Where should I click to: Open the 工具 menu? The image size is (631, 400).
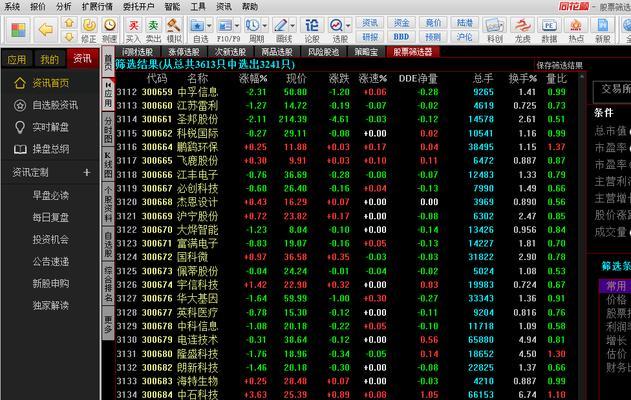(198, 6)
